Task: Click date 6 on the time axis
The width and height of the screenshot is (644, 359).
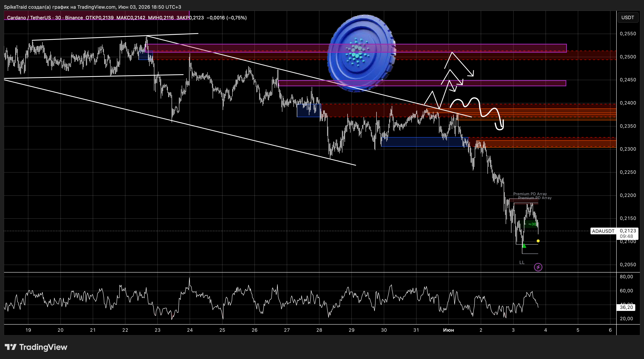Action: click(x=610, y=330)
